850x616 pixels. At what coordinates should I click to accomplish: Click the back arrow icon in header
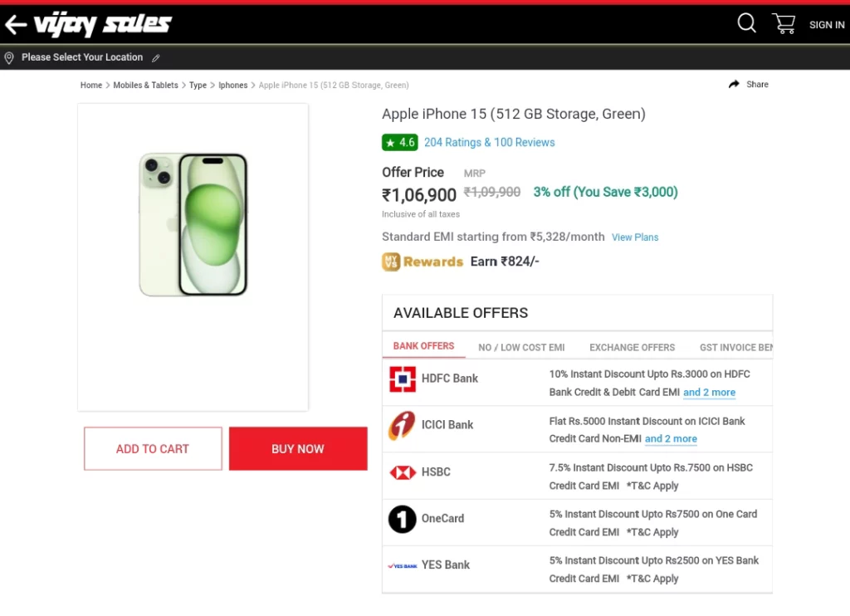[16, 24]
